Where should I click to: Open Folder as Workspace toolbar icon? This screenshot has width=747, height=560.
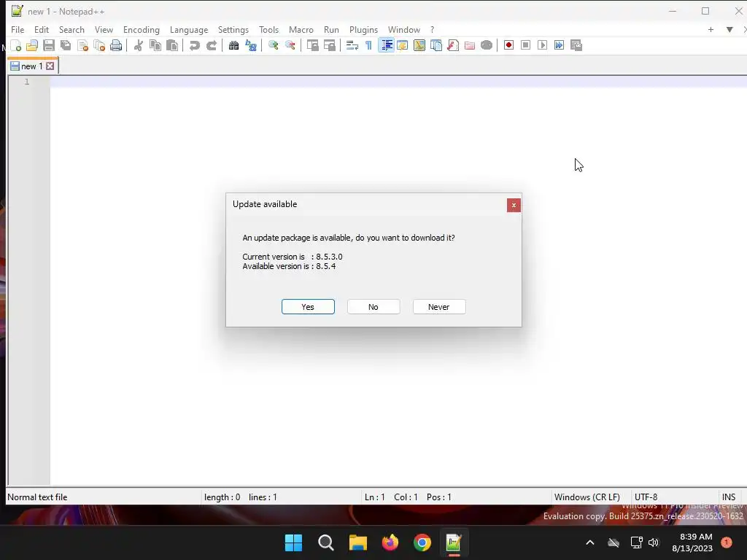coord(470,45)
